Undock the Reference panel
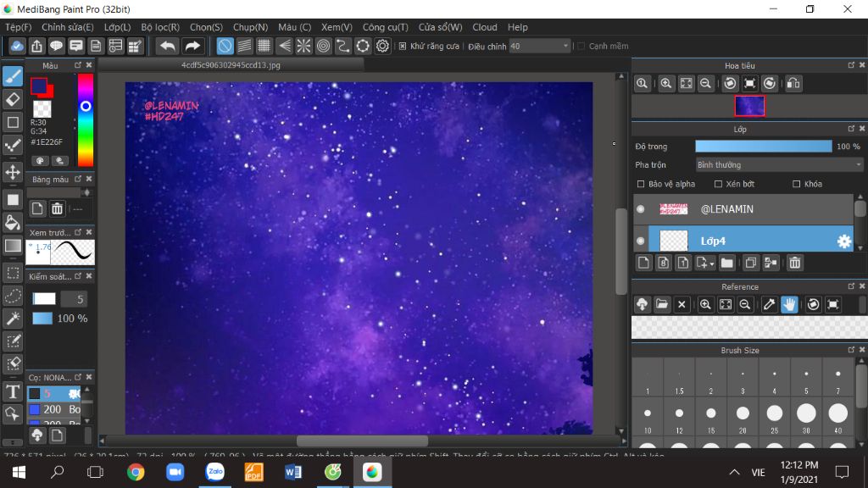The height and width of the screenshot is (488, 868). click(851, 286)
